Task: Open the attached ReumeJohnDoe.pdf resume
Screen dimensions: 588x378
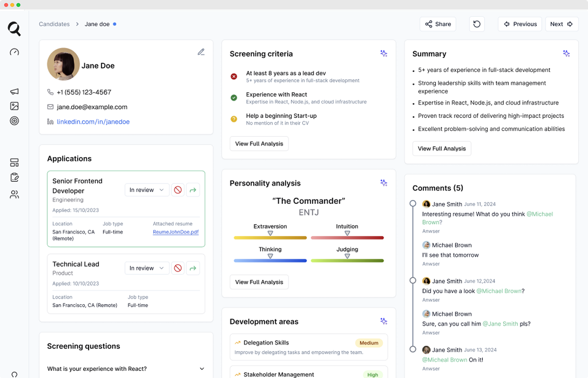Action: click(175, 232)
